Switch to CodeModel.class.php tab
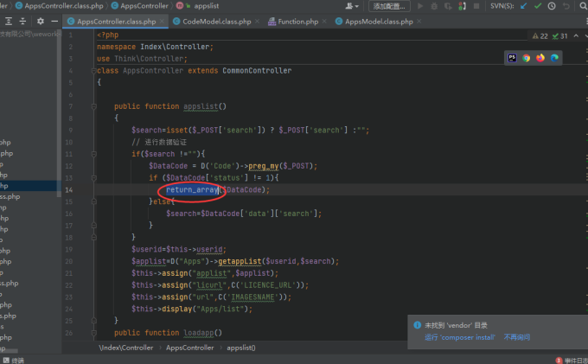Viewport: 588px width, 364px height. pyautogui.click(x=217, y=22)
